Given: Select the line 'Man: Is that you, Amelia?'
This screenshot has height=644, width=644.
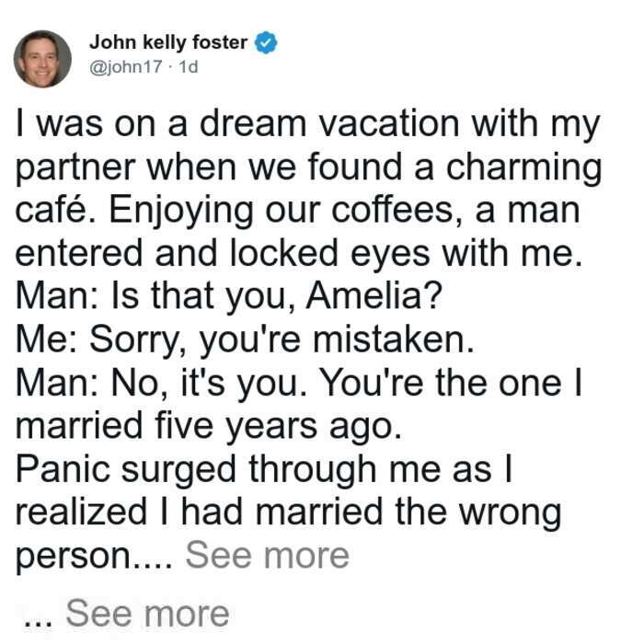Looking at the screenshot, I should [x=229, y=296].
